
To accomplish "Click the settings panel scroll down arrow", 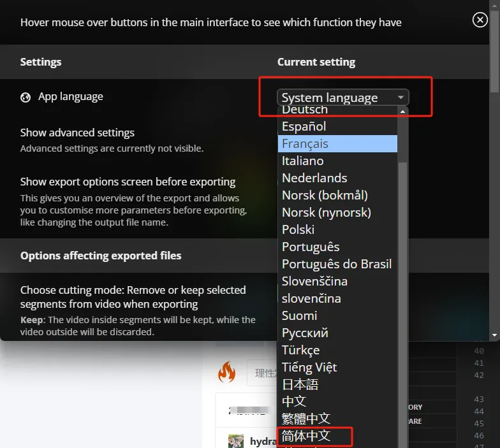I will 495,335.
